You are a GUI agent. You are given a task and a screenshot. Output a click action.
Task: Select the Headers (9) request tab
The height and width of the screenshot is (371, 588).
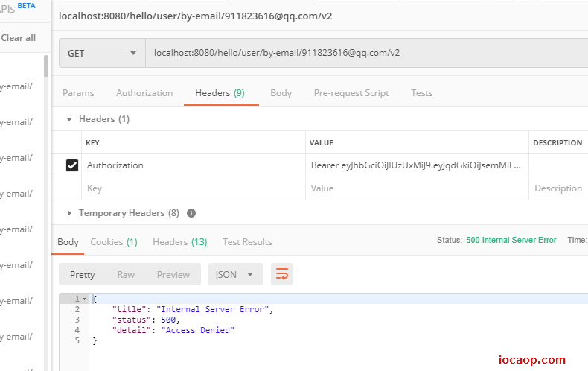[220, 93]
